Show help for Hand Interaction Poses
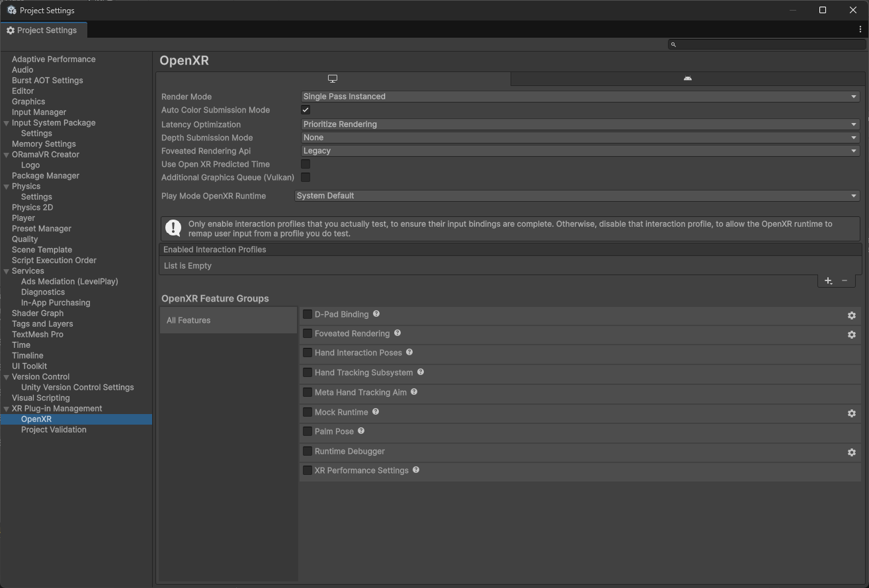The width and height of the screenshot is (869, 588). [x=409, y=352]
